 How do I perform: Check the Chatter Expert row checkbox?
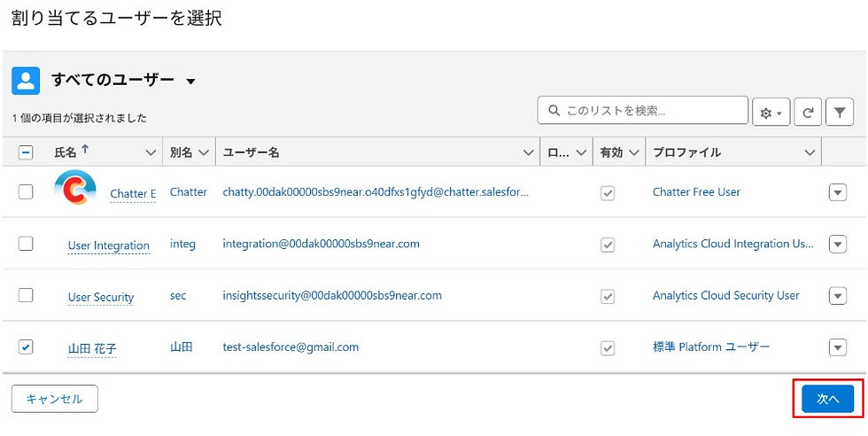click(26, 191)
